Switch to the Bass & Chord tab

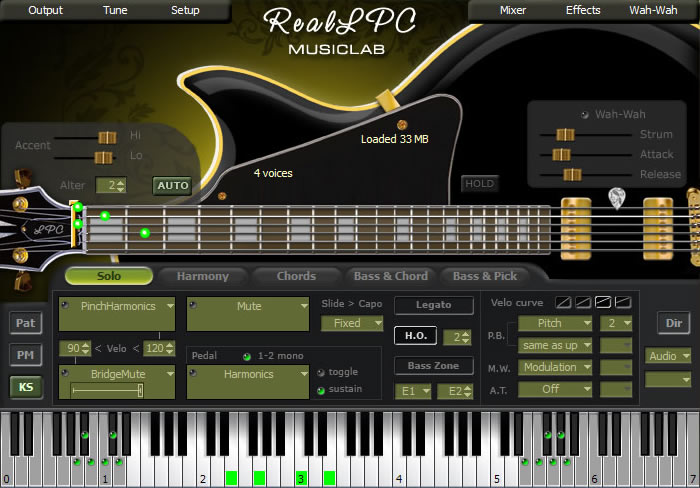coord(390,276)
